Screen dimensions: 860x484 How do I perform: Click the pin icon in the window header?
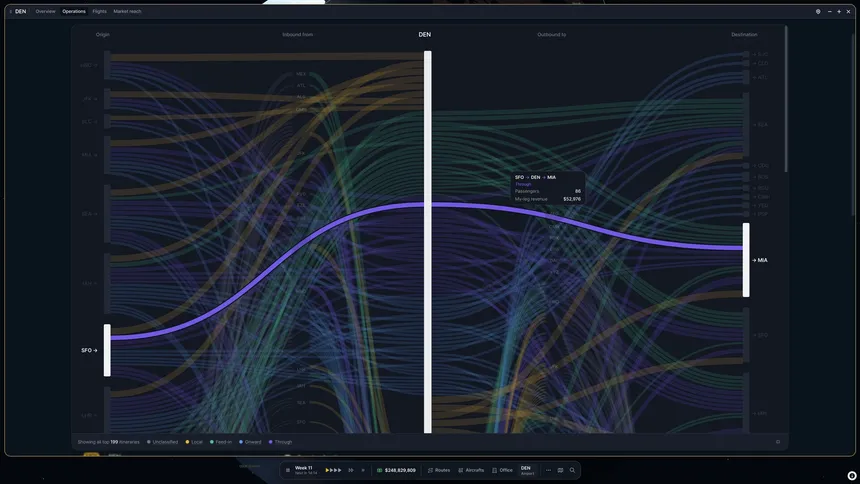pyautogui.click(x=818, y=11)
